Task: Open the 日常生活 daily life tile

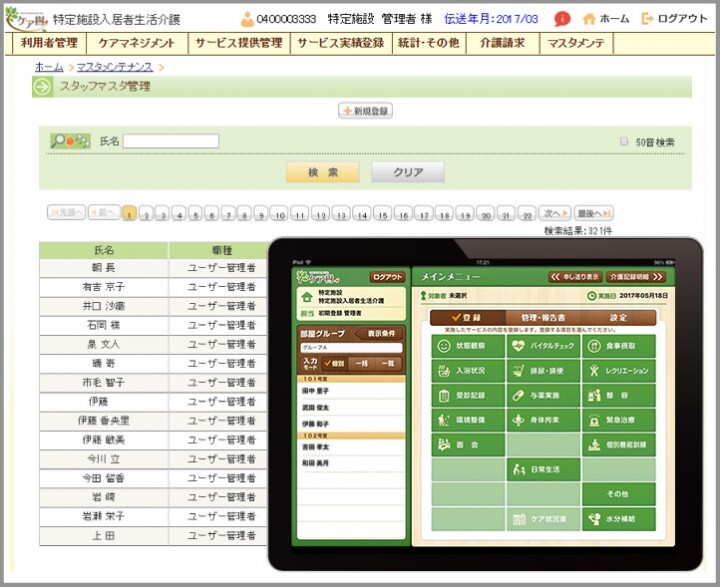Action: point(543,469)
